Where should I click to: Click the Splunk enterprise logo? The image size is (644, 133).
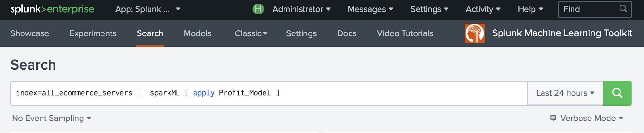point(53,9)
